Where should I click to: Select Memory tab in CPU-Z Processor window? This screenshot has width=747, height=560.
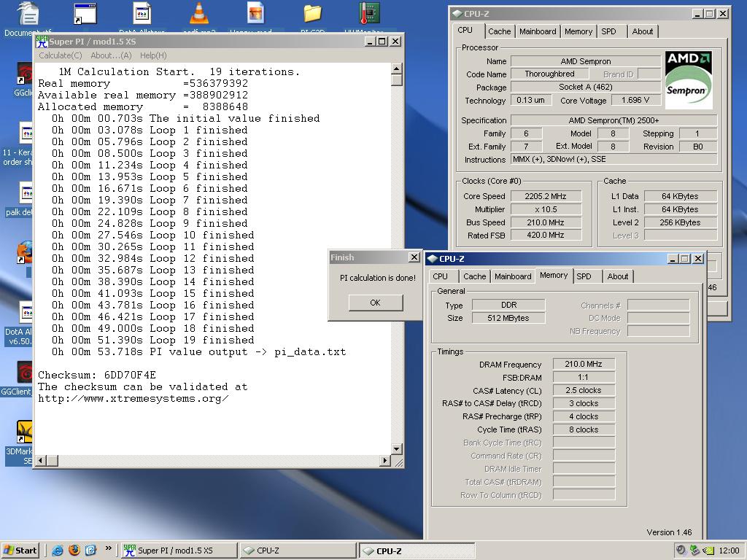[x=578, y=31]
